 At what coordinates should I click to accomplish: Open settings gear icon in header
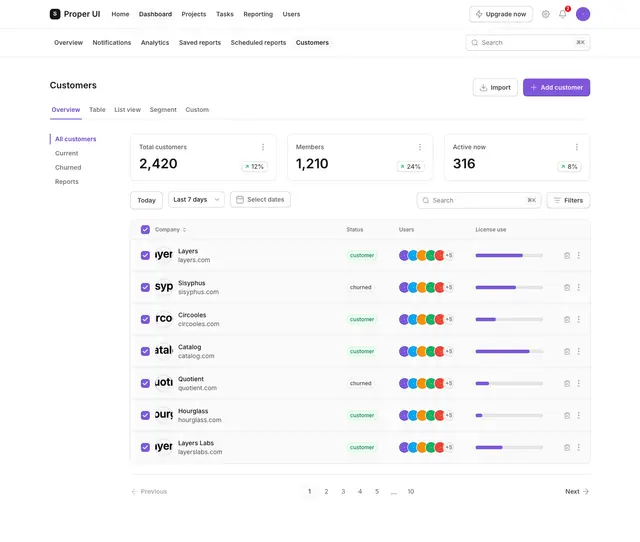545,14
